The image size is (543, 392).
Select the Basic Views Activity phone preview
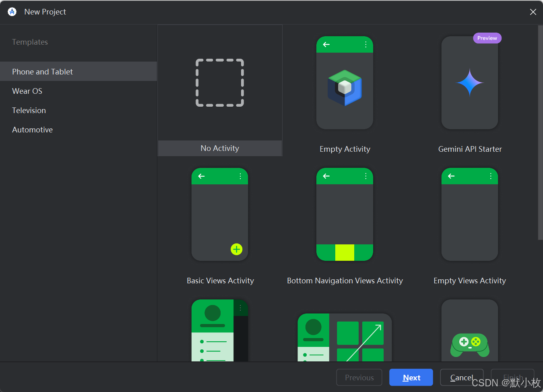[220, 215]
